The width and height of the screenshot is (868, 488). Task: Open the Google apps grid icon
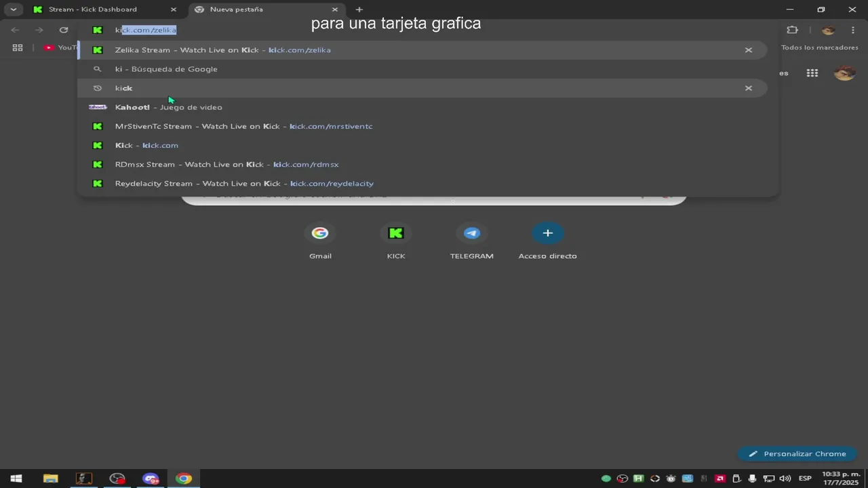click(x=812, y=73)
